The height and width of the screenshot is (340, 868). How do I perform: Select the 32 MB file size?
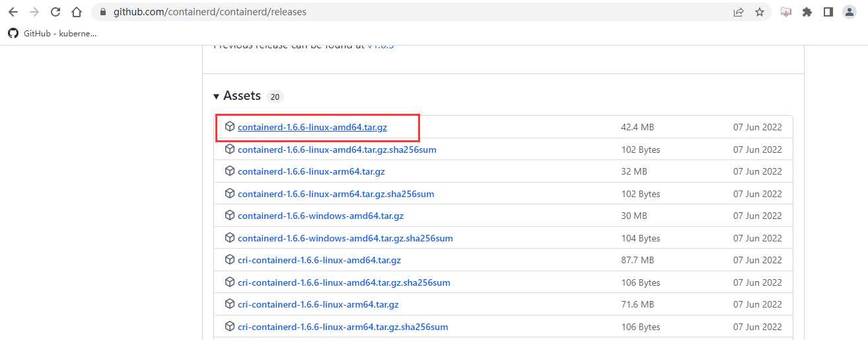[634, 171]
